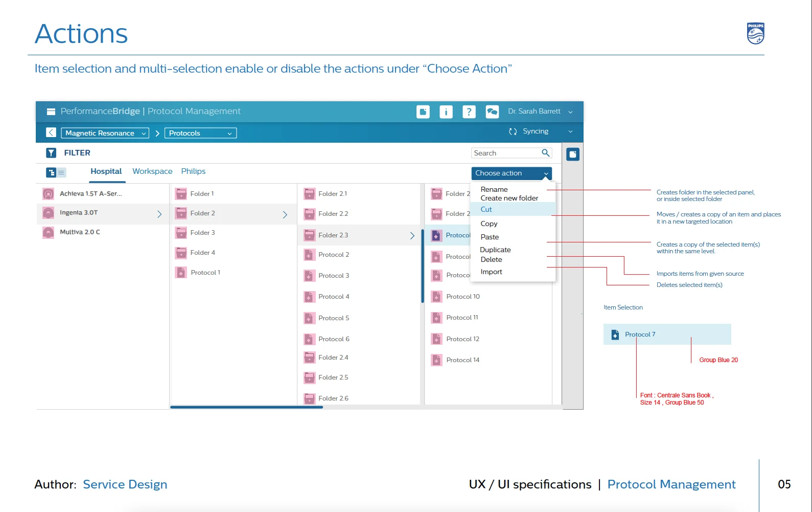Click the notes icon in header bar
The image size is (812, 512).
(x=423, y=112)
